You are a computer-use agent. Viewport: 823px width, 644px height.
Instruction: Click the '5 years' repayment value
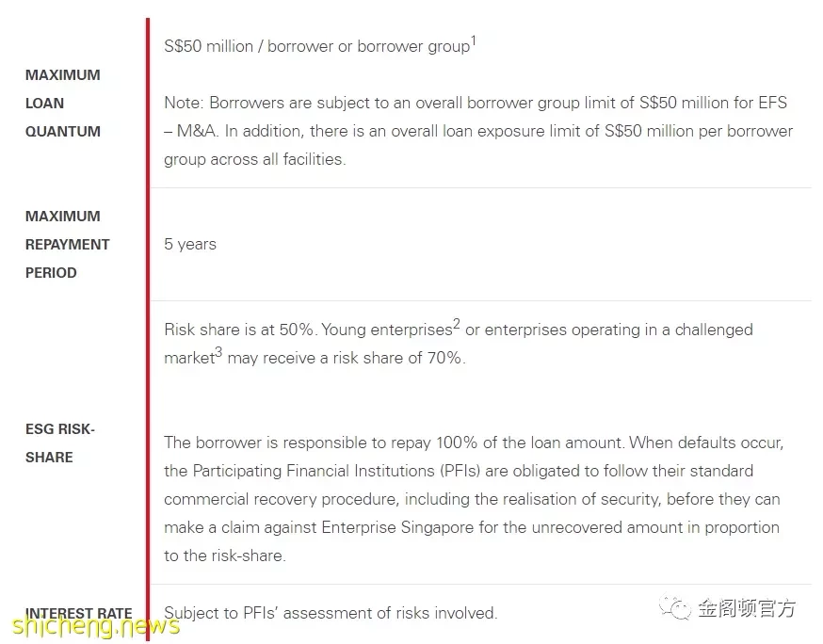click(190, 244)
